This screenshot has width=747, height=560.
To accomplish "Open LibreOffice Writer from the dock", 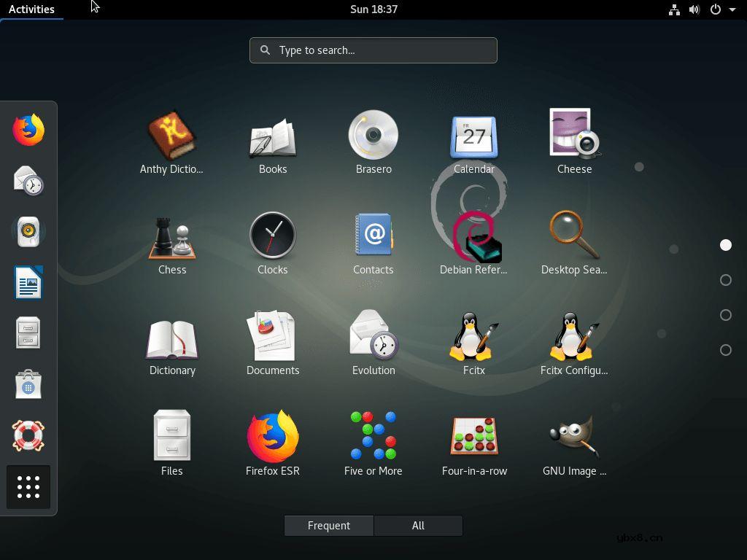I will pyautogui.click(x=28, y=283).
